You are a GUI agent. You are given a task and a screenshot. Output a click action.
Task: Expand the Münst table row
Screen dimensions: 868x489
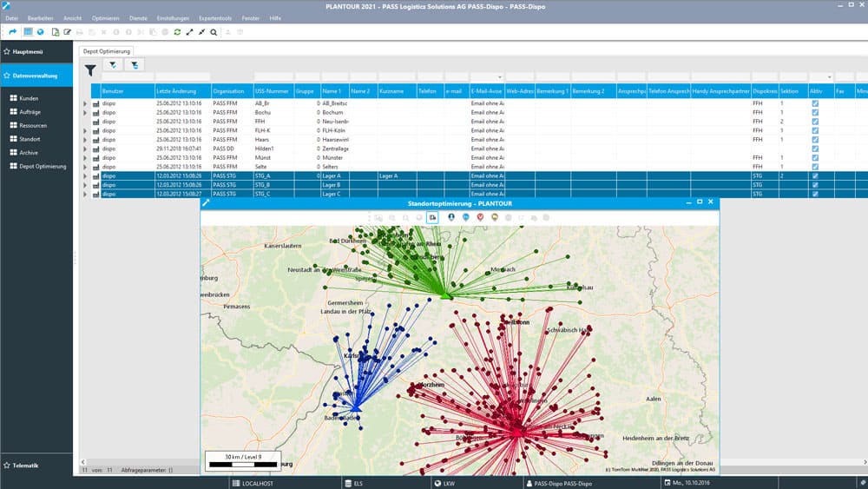85,158
